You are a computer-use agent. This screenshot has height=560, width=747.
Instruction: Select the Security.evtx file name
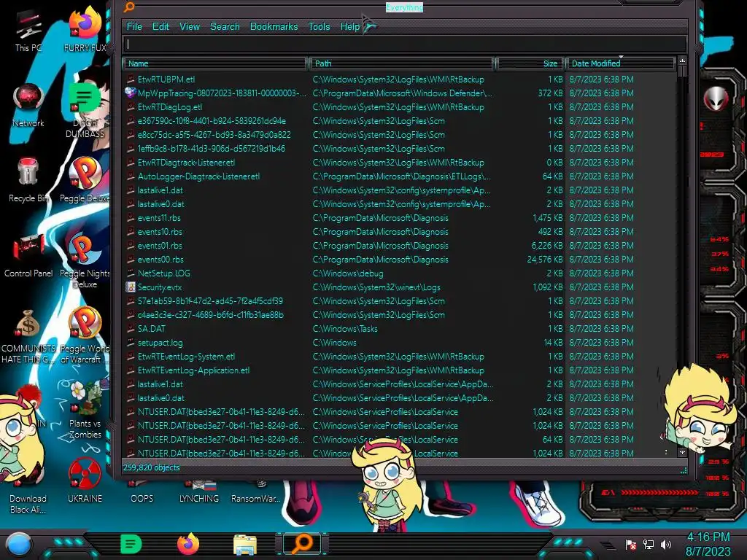point(160,287)
